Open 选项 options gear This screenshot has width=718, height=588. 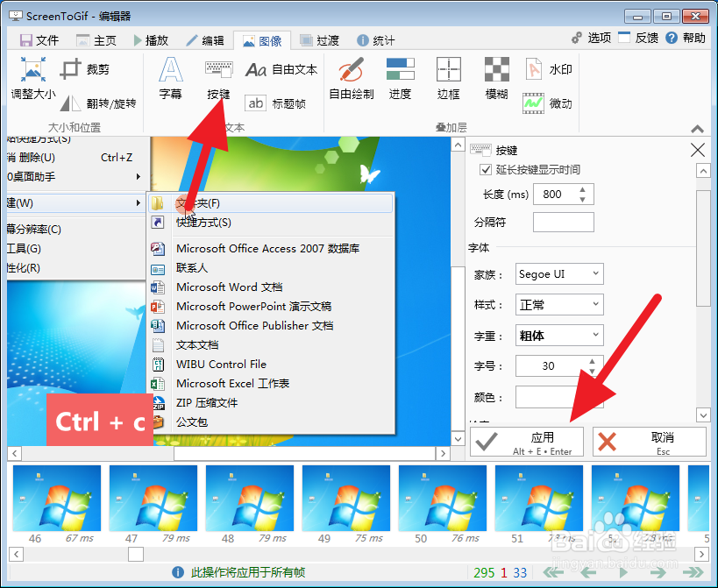click(x=591, y=38)
